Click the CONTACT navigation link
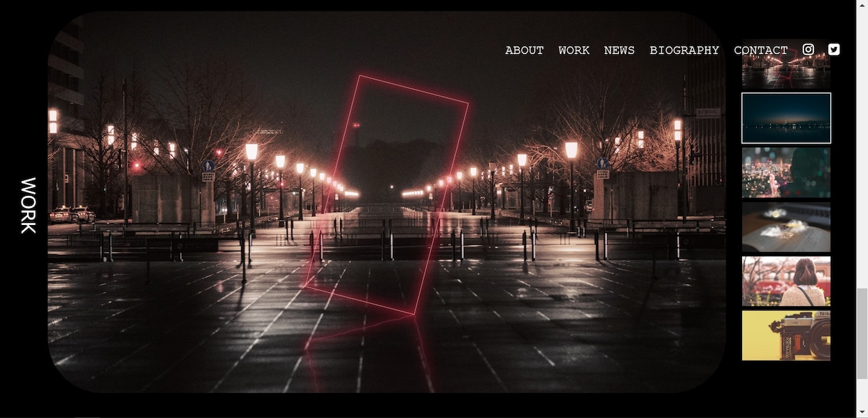This screenshot has height=418, width=868. pos(761,51)
